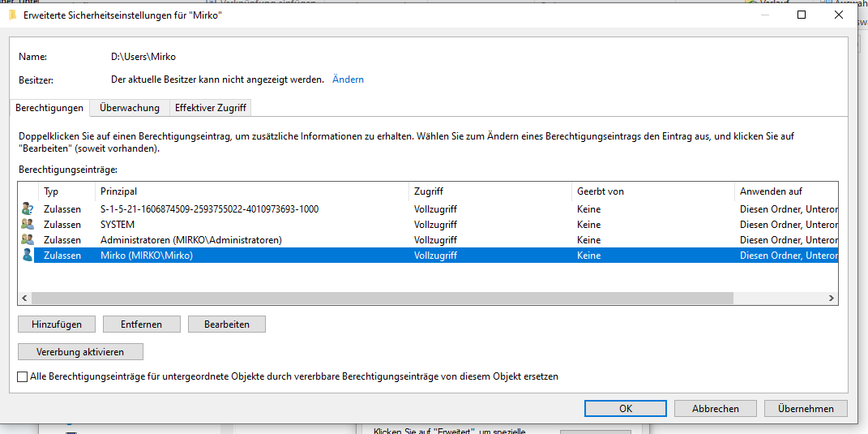The width and height of the screenshot is (868, 434).
Task: Maximize the security settings dialog
Action: [x=801, y=15]
